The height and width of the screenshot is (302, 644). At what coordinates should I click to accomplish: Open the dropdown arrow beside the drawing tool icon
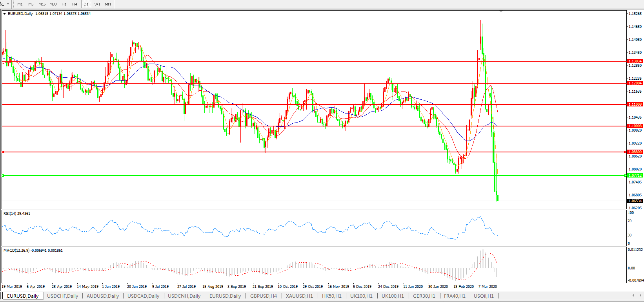tap(8, 4)
